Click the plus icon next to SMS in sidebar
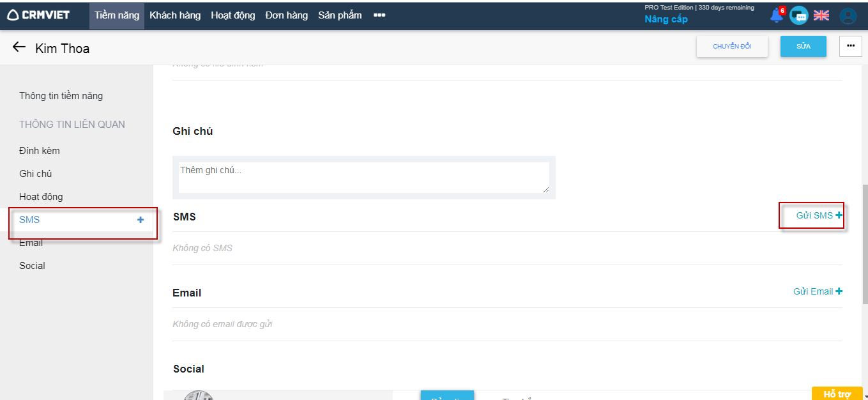 tap(141, 220)
